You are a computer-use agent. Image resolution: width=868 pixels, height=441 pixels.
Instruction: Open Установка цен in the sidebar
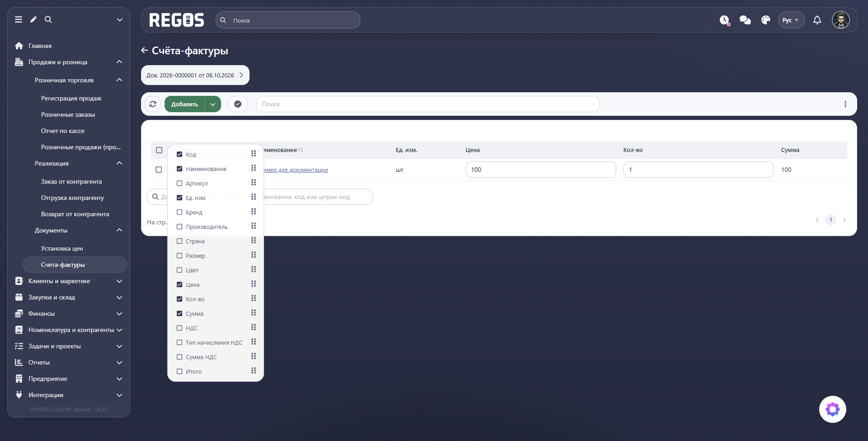pyautogui.click(x=62, y=248)
